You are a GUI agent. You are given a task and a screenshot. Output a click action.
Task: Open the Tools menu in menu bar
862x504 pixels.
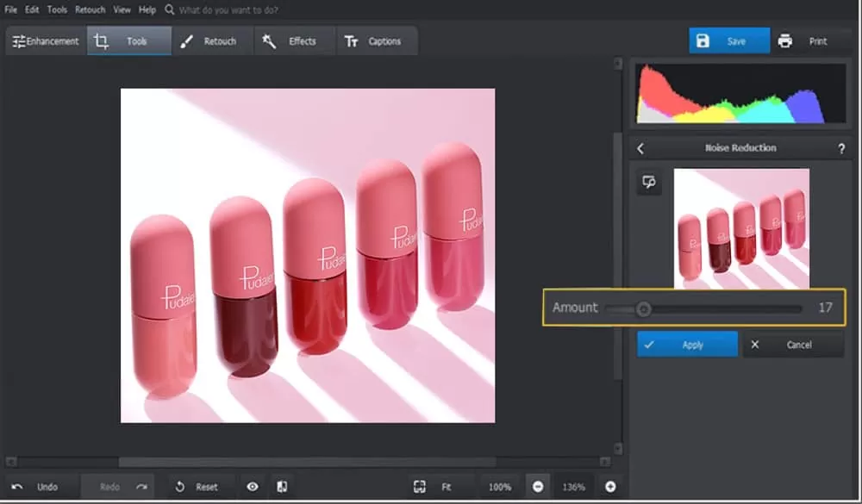pos(57,9)
